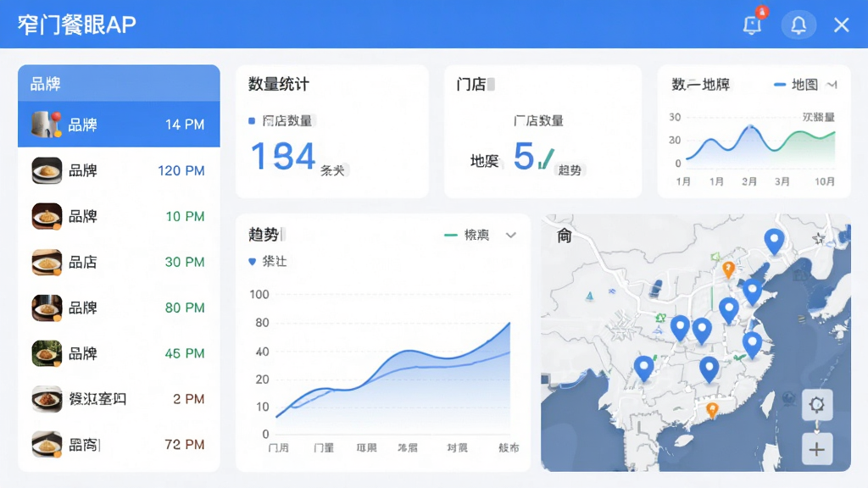Click the peak data point on the small chart
Screen dimensions: 868x488
(x=751, y=127)
